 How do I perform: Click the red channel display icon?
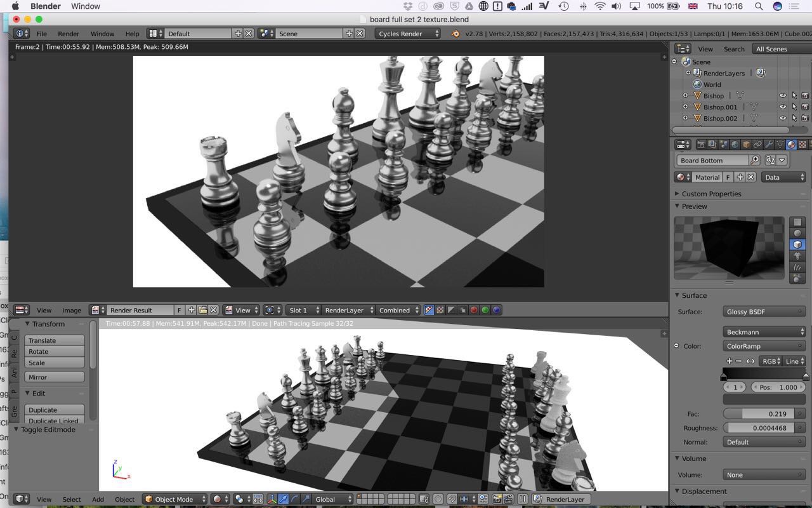click(473, 310)
